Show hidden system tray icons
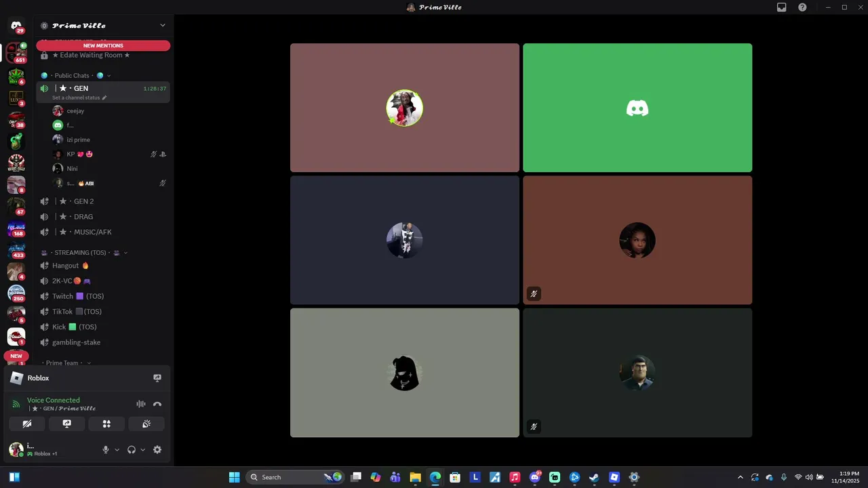Viewport: 868px width, 488px height. [x=740, y=477]
